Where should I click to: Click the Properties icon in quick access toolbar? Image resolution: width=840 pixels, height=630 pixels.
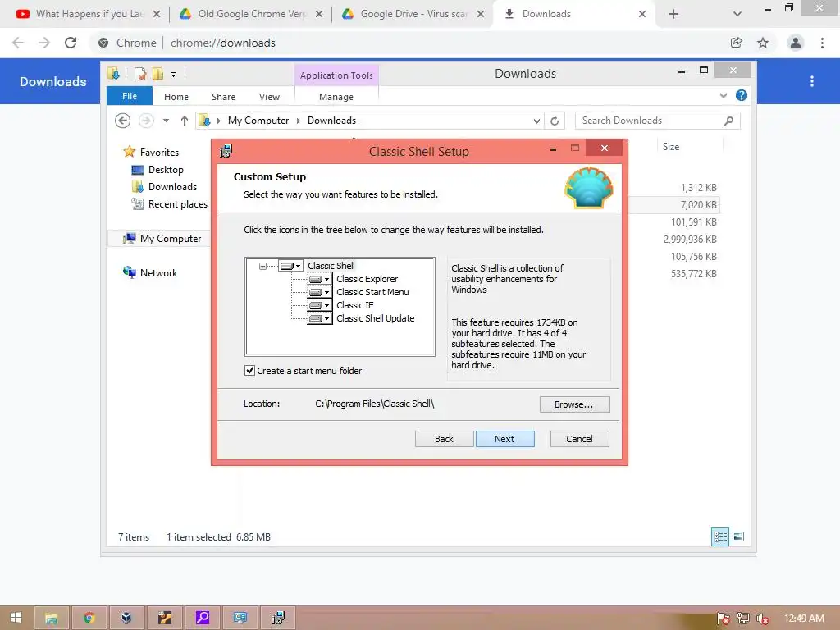[x=139, y=74]
